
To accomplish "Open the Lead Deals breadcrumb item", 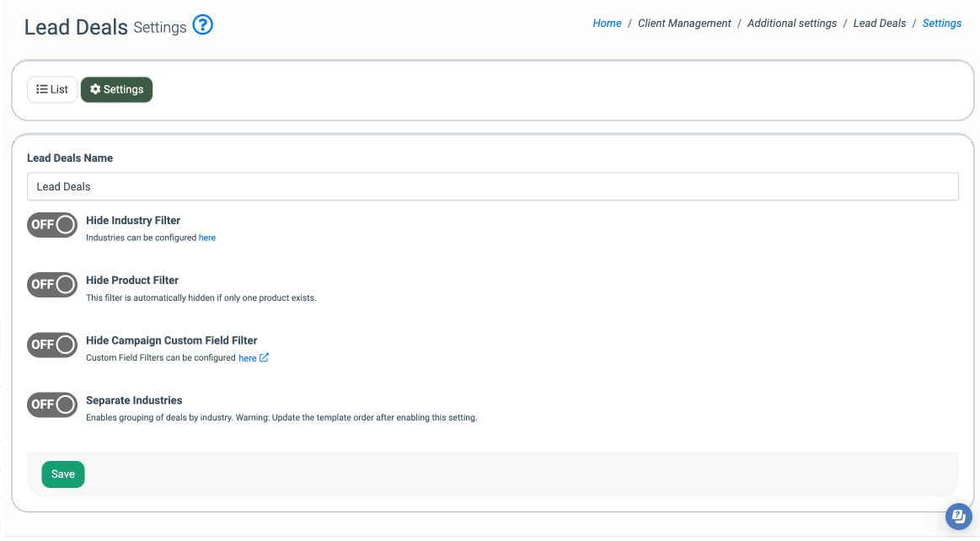I will pyautogui.click(x=879, y=24).
